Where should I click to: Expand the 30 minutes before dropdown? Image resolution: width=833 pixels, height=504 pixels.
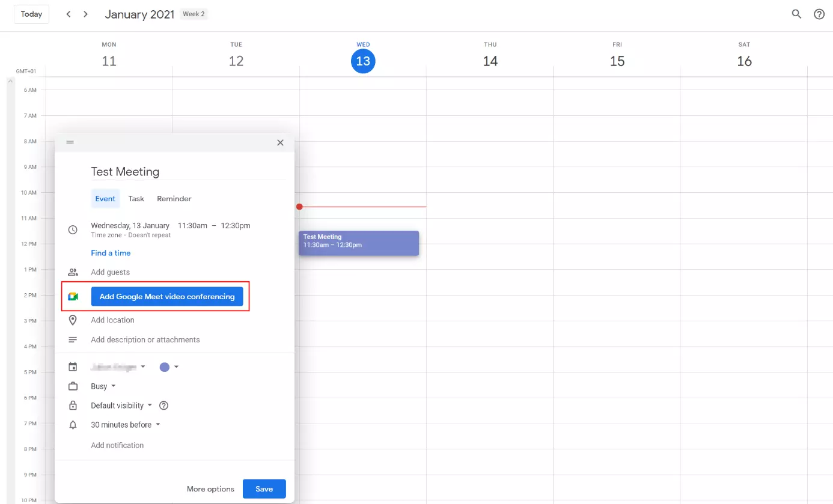(126, 425)
